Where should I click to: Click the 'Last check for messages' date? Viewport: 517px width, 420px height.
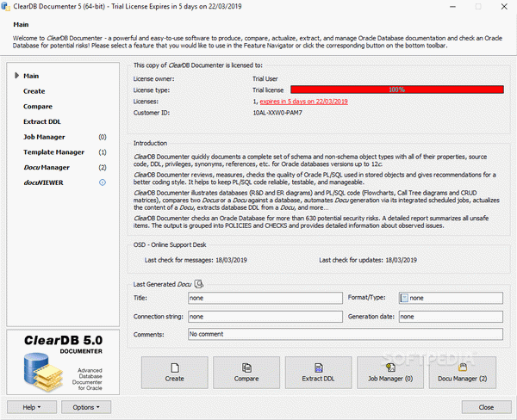pyautogui.click(x=231, y=260)
